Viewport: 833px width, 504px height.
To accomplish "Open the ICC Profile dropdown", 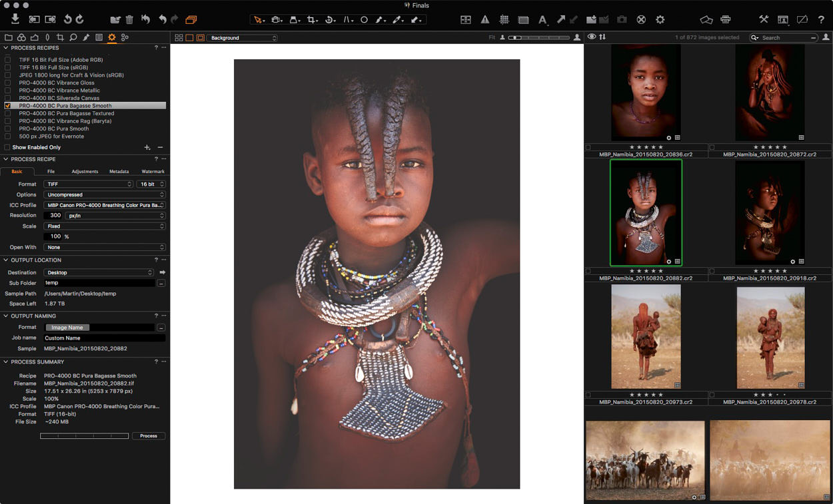I will tap(104, 205).
